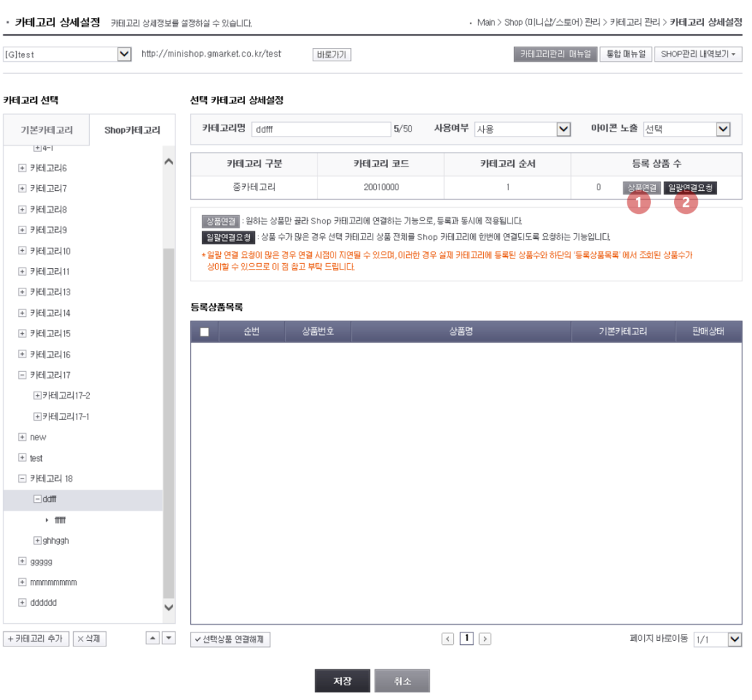Click the × 삭제 button
Viewport: 752px width, 700px height.
[90, 639]
